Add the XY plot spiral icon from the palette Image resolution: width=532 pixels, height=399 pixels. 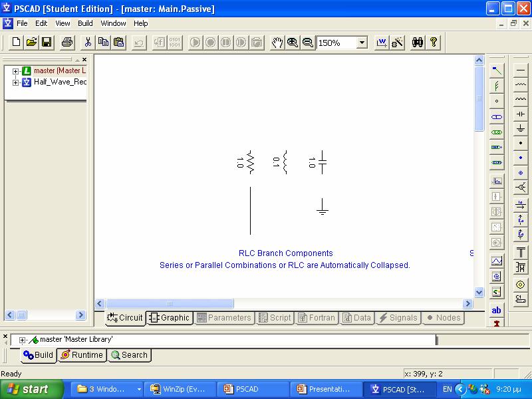pos(496,276)
